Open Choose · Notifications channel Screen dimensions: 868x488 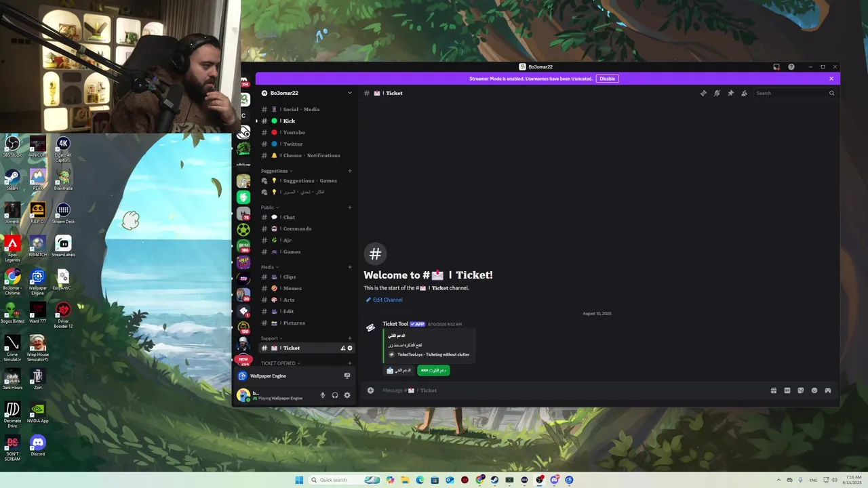click(x=307, y=155)
